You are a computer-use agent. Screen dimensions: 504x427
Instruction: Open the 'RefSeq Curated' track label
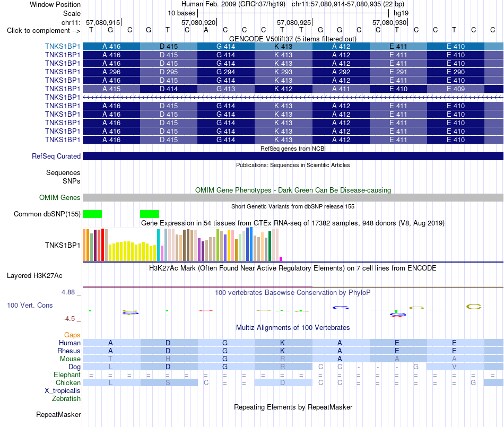pos(56,156)
